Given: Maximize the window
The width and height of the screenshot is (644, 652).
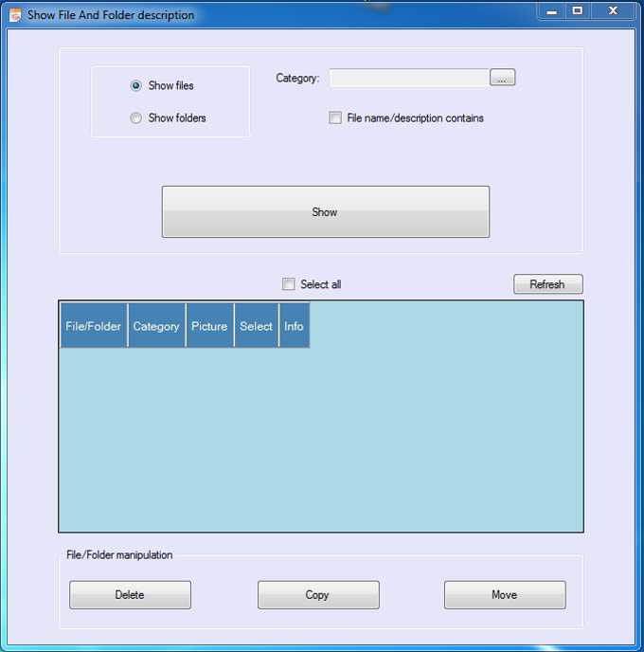Looking at the screenshot, I should (x=577, y=10).
